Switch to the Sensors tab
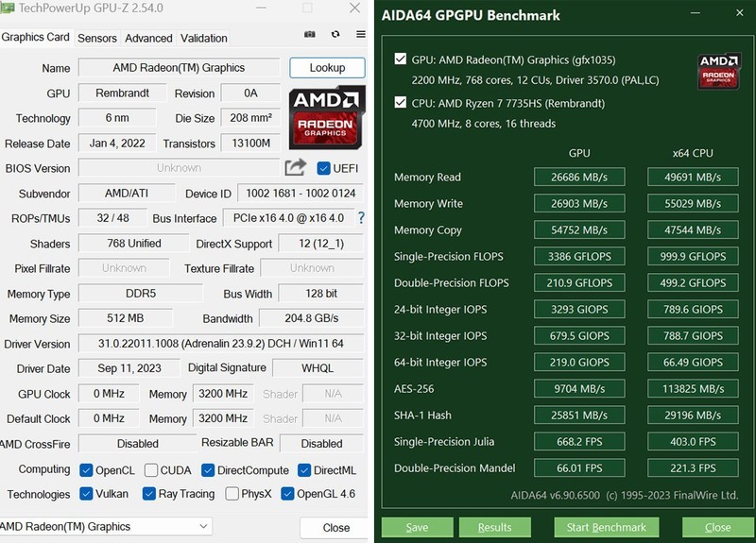 coord(97,38)
